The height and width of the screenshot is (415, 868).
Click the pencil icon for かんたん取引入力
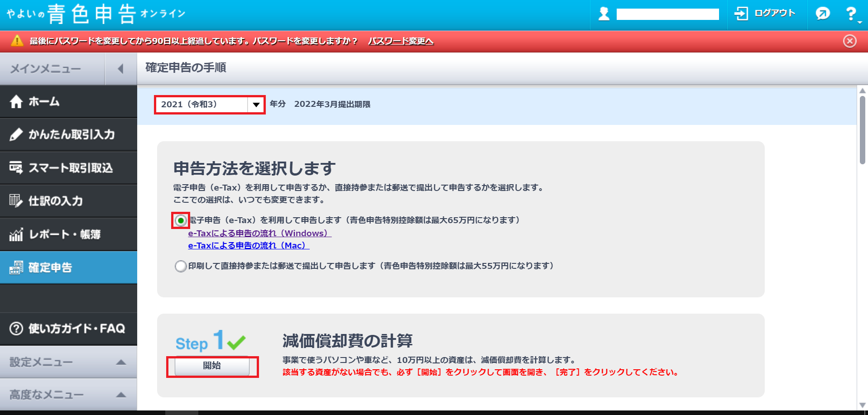point(16,134)
